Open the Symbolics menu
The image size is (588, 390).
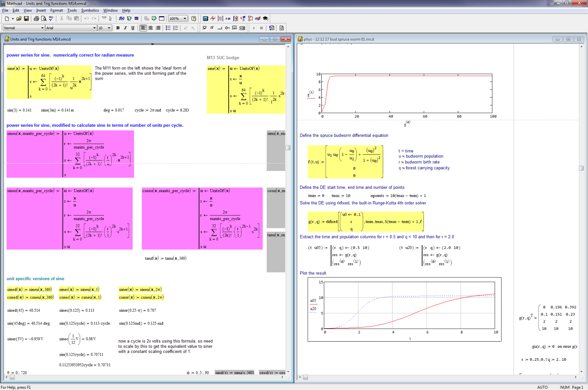(90, 10)
